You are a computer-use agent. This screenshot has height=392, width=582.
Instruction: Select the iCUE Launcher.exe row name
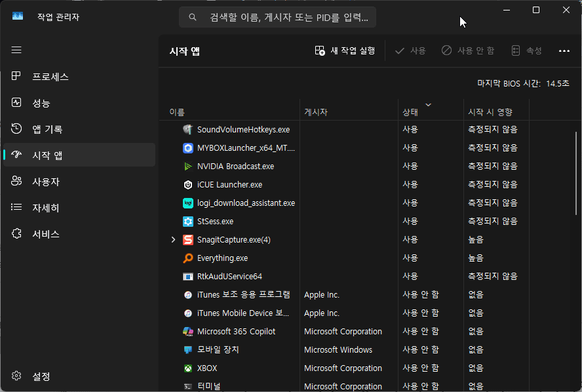pos(230,184)
